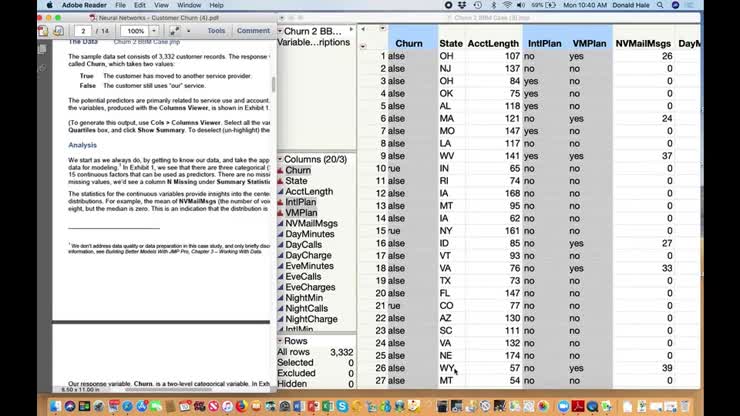
Task: Collapse the Rows panel triangle
Action: point(280,340)
